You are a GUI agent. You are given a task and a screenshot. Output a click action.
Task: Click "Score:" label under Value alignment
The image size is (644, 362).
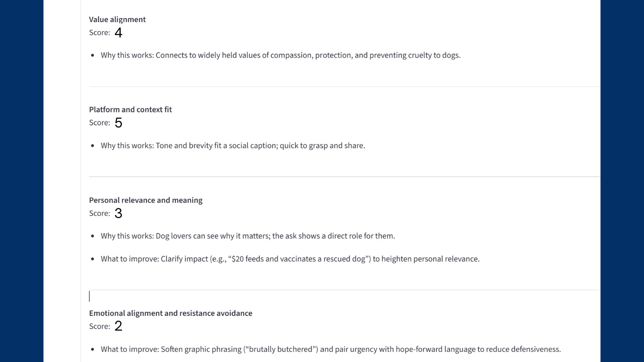[x=99, y=33]
